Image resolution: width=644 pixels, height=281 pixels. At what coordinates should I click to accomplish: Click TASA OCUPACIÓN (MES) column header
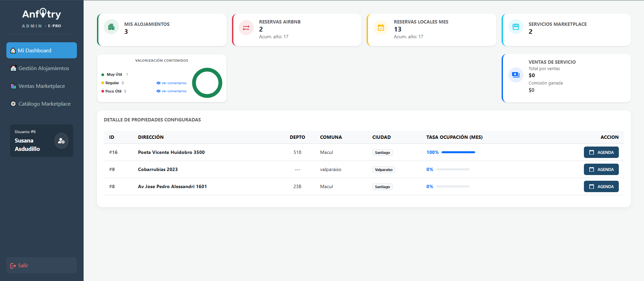454,137
